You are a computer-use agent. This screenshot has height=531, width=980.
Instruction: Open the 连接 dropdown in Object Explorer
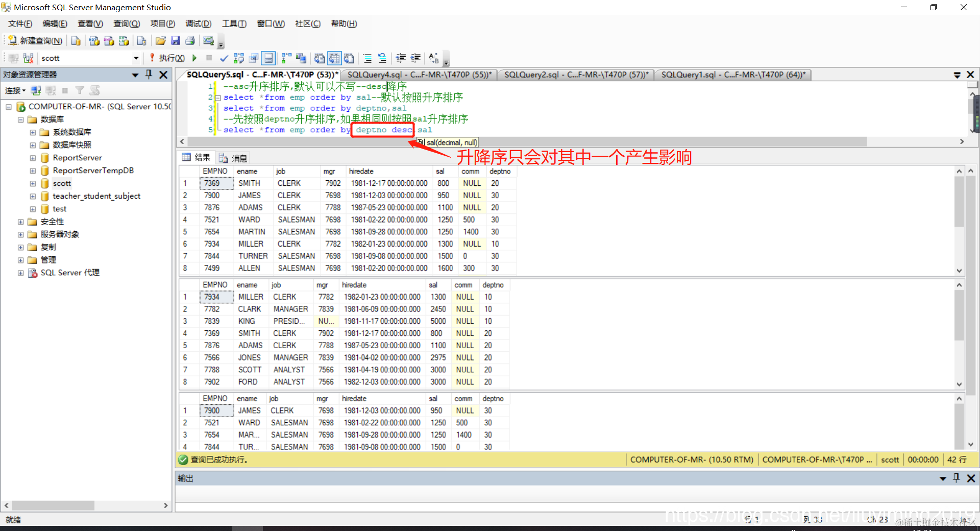(x=15, y=90)
